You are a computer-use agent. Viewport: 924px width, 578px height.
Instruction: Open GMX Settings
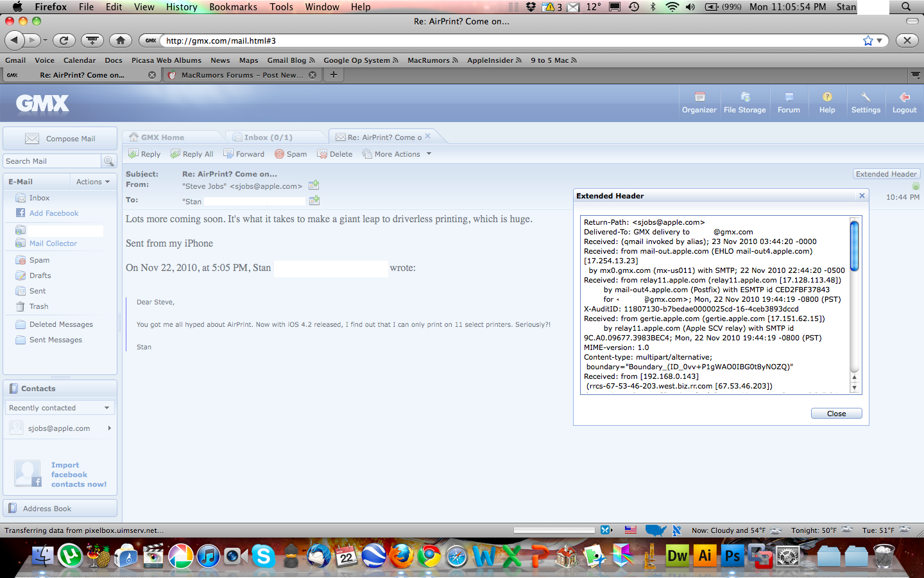[866, 103]
